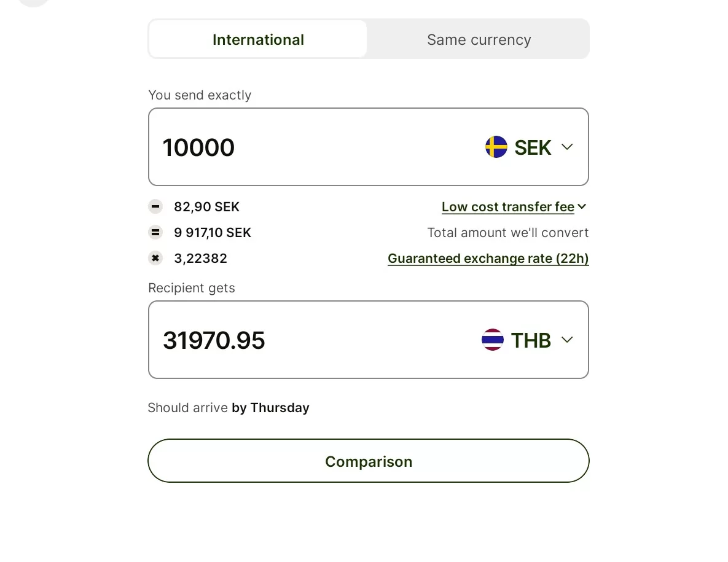Open the THB currency chevron
The height and width of the screenshot is (562, 728).
[567, 340]
